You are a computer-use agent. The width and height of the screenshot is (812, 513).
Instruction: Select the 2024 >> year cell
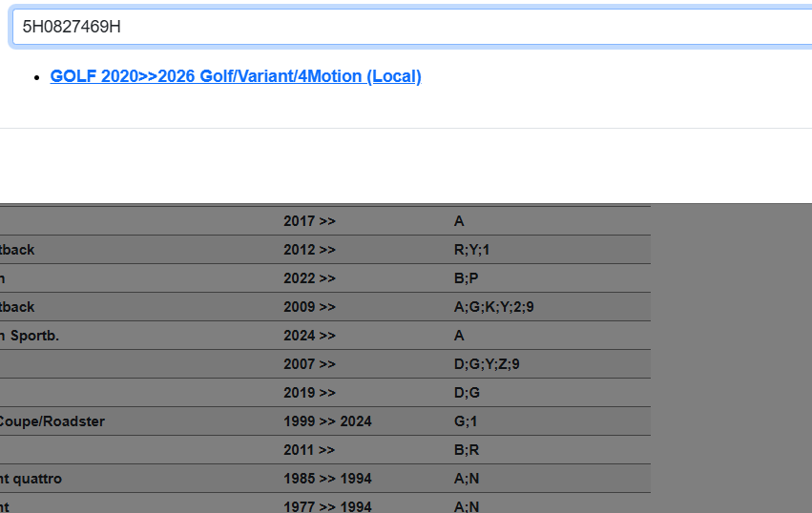pos(309,336)
